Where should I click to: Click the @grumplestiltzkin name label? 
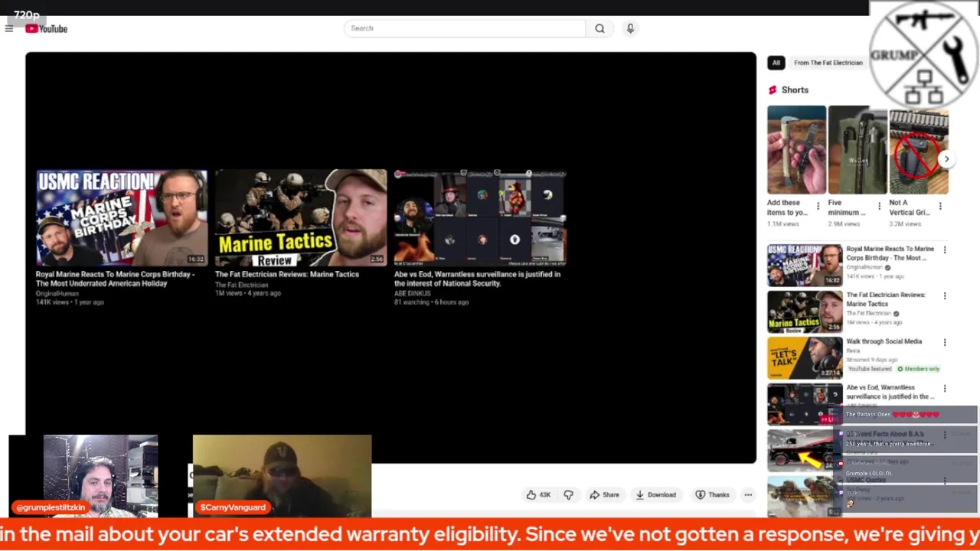click(51, 507)
